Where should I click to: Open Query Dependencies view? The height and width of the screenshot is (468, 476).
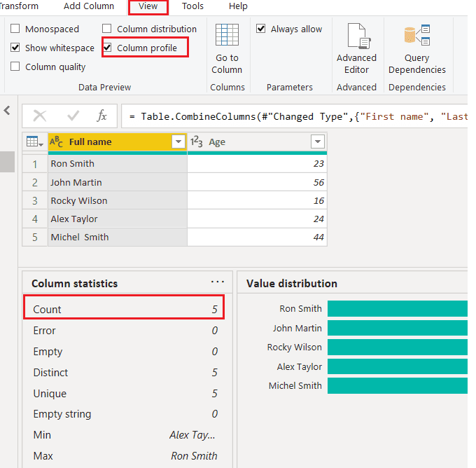pos(416,48)
